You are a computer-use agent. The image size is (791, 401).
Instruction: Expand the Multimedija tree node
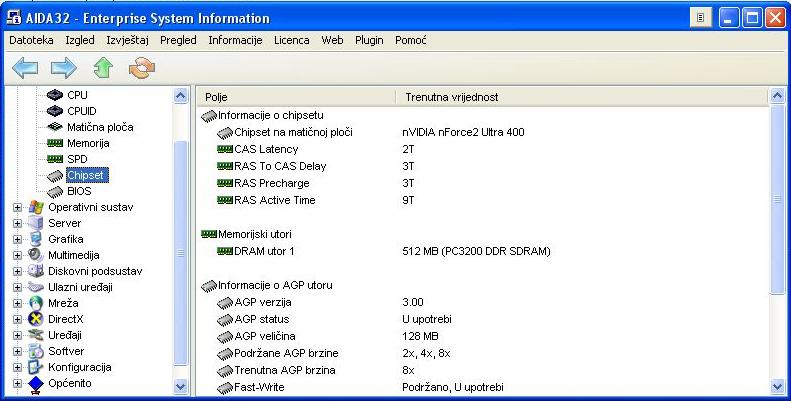17,255
